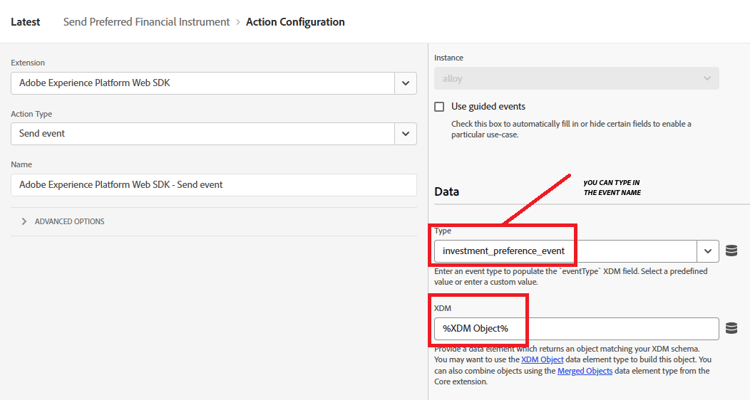This screenshot has width=750, height=400.
Task: Open Send Preferred Financial Instrument breadcrumb
Action: coord(146,21)
